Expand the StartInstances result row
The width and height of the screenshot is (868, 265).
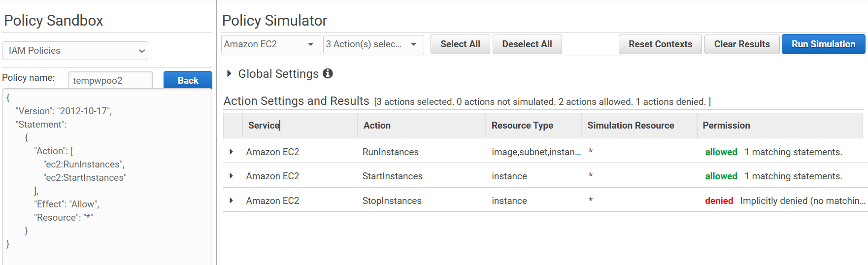pos(231,176)
